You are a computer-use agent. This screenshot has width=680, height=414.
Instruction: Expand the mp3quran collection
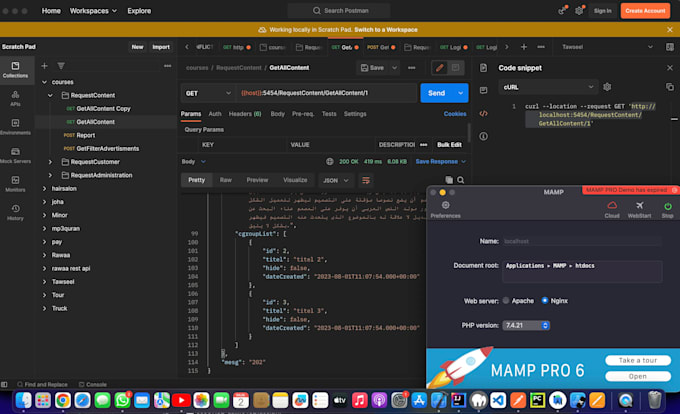[x=44, y=228]
